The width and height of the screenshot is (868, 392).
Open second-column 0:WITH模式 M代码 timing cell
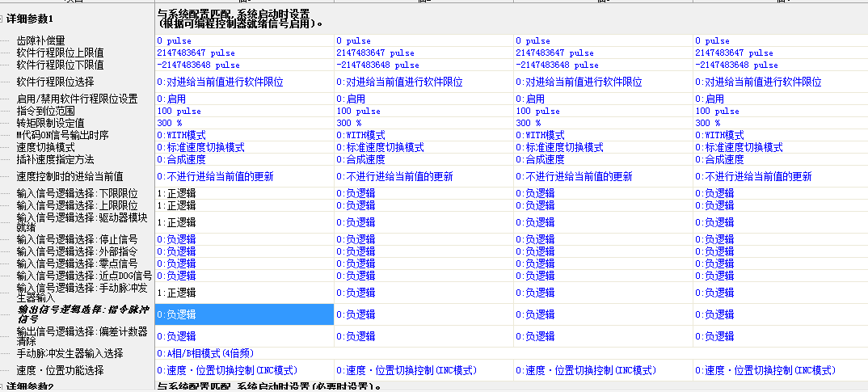coord(360,135)
